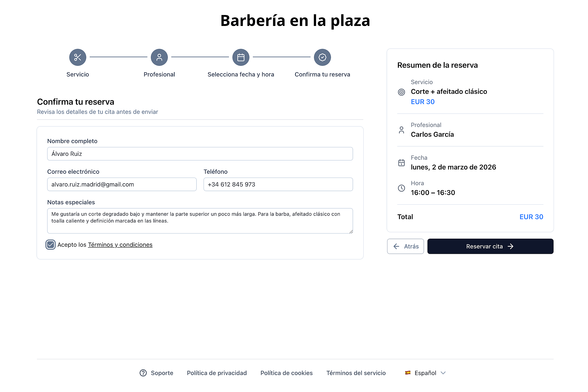Go to the Servicio step label

(x=77, y=74)
